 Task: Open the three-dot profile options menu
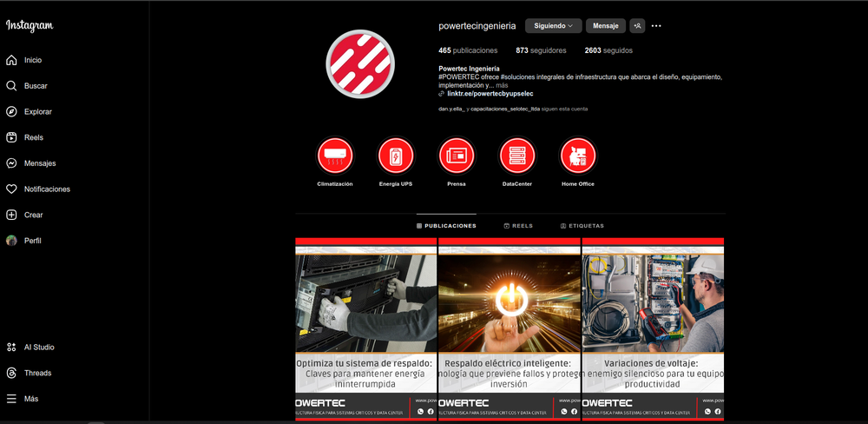[656, 25]
